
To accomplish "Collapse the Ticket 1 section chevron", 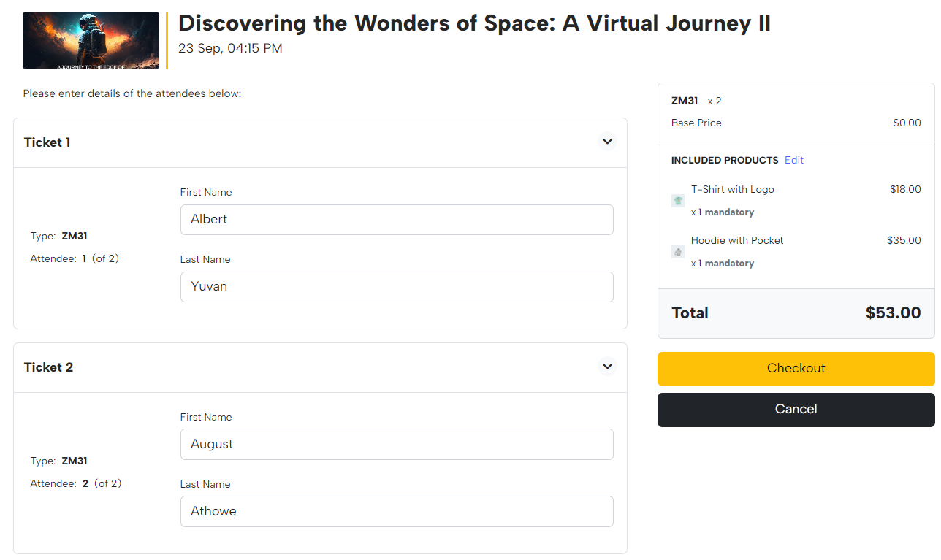I will (x=607, y=142).
